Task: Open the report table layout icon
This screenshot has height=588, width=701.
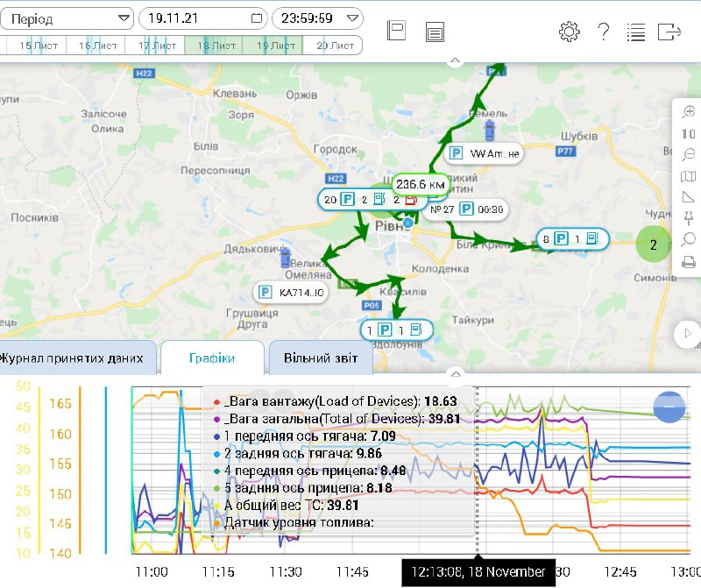Action: coord(435,32)
